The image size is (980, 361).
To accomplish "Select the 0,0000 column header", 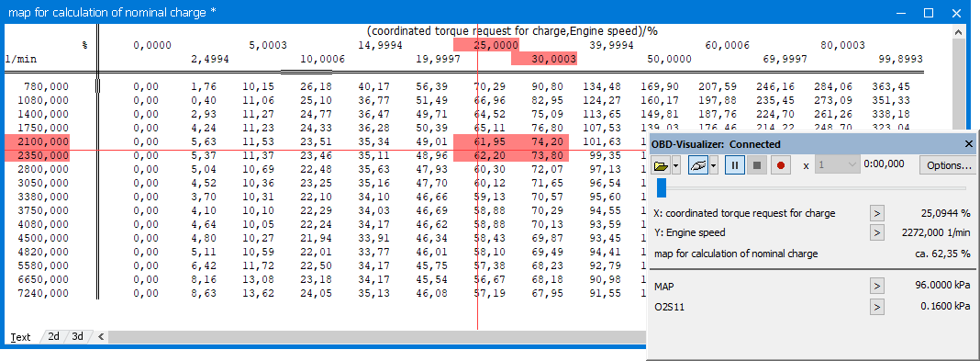I will 152,45.
